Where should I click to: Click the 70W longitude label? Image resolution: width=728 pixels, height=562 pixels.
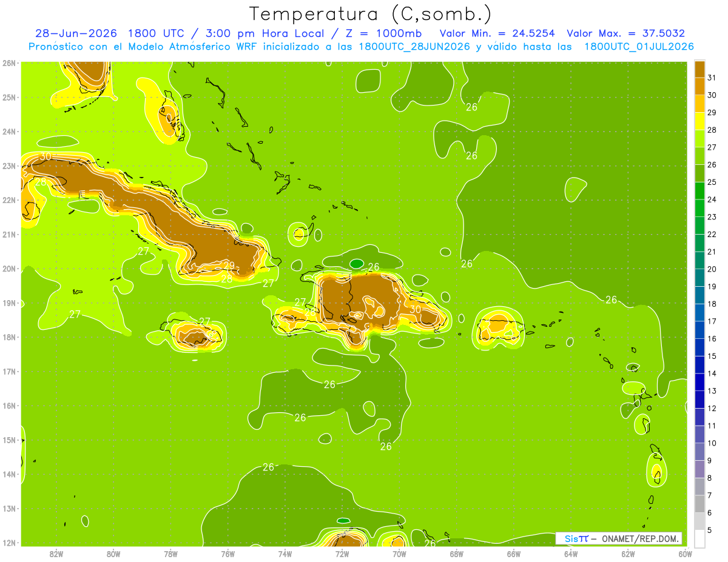pyautogui.click(x=399, y=554)
